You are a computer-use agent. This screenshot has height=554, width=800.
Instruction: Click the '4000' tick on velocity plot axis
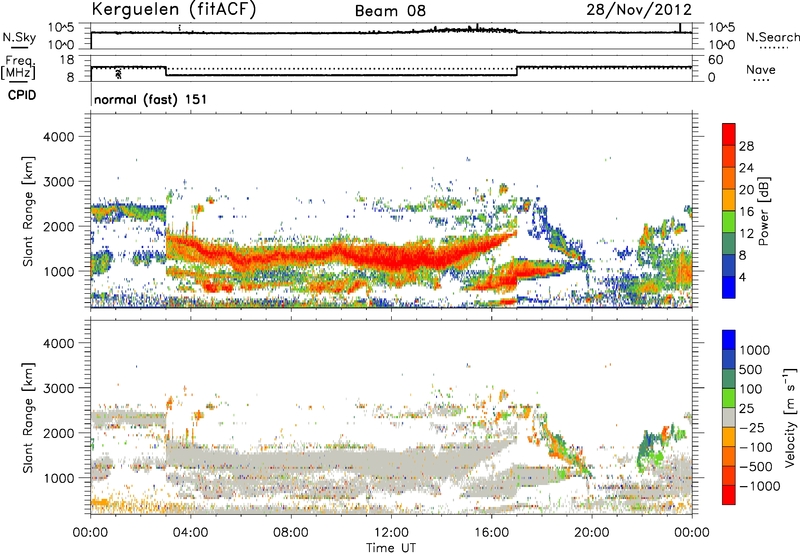(x=58, y=343)
